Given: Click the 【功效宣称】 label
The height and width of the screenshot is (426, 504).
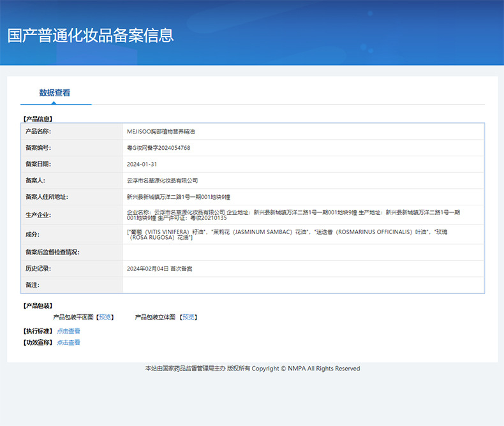Looking at the screenshot, I should click(38, 342).
